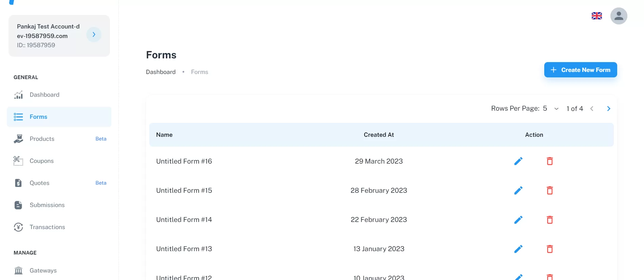The width and height of the screenshot is (644, 280).
Task: Click the Beta badge next to Products
Action: 101,139
